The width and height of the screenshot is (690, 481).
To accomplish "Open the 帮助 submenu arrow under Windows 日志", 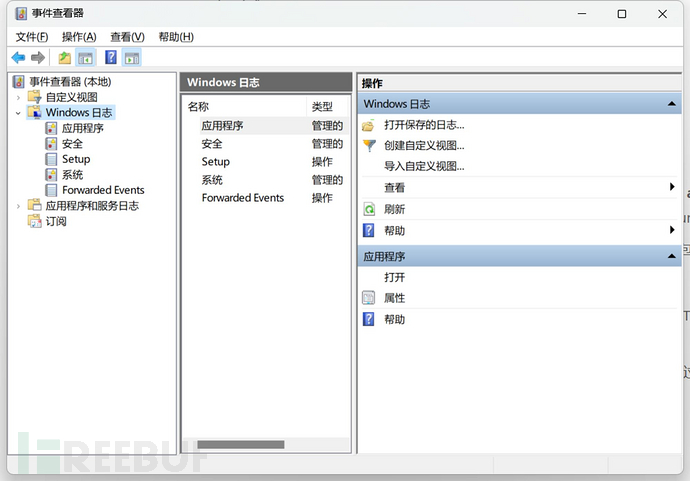I will point(672,230).
